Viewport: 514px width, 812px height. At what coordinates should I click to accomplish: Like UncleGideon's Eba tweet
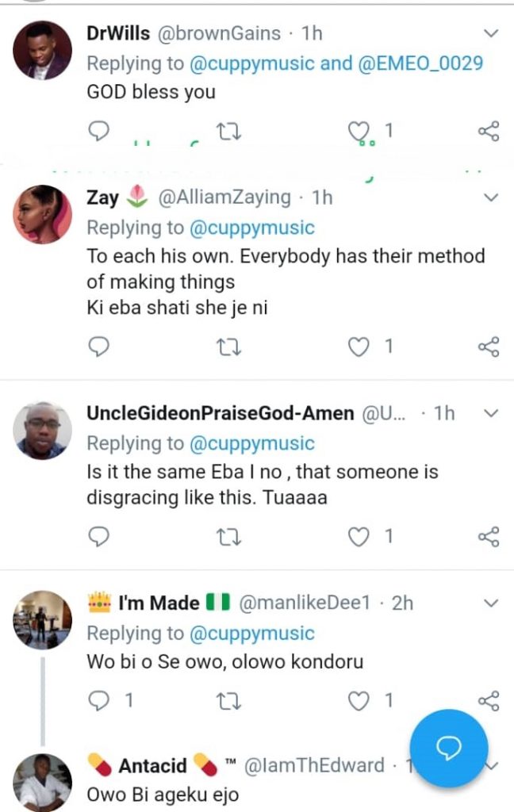click(361, 537)
